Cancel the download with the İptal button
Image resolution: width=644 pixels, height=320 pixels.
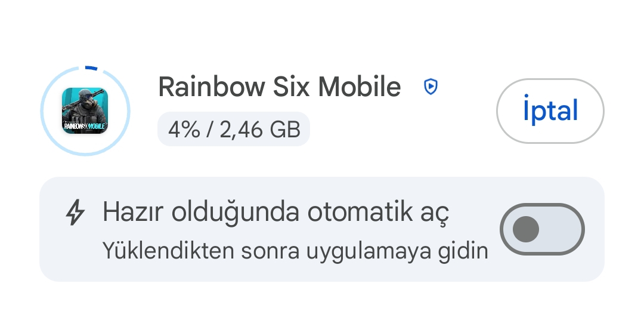550,111
